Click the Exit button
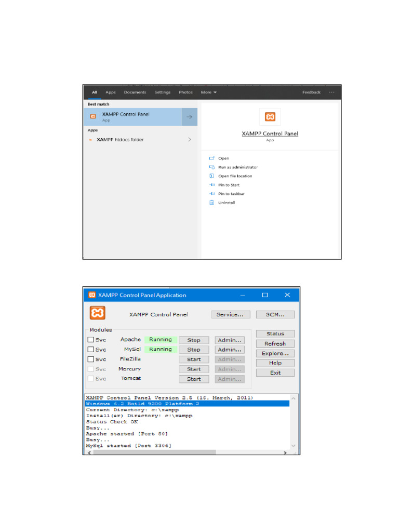Image resolution: width=399 pixels, height=532 pixels. (275, 373)
